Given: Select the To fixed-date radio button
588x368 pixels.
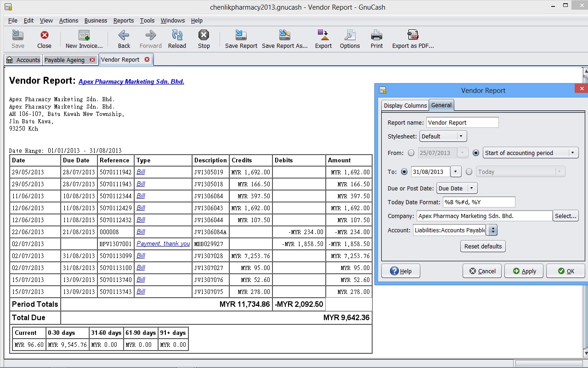Looking at the screenshot, I should coord(404,172).
